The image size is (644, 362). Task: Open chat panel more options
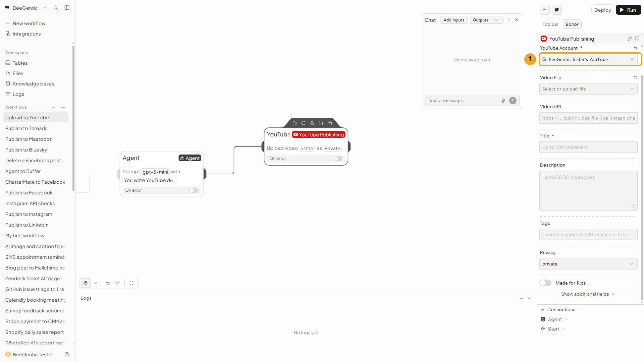509,20
